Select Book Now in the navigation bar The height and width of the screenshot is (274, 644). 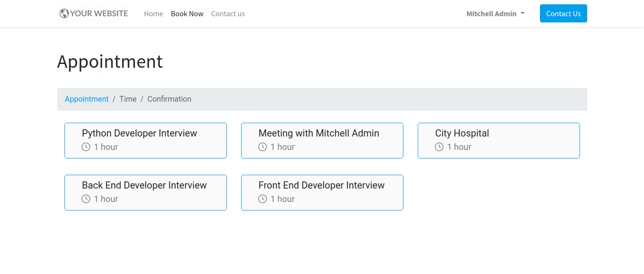click(x=187, y=14)
